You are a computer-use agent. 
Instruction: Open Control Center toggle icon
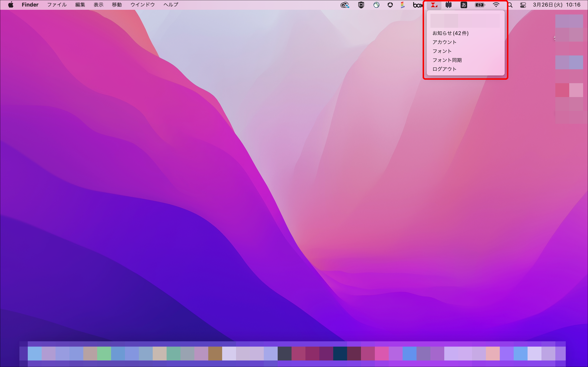pyautogui.click(x=523, y=5)
